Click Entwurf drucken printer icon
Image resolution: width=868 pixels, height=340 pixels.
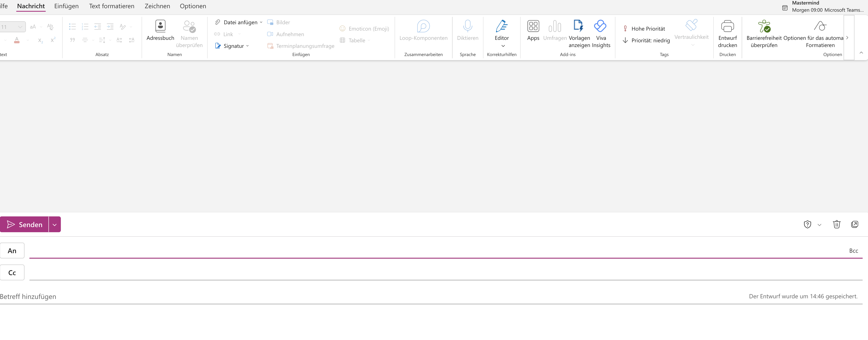tap(727, 26)
